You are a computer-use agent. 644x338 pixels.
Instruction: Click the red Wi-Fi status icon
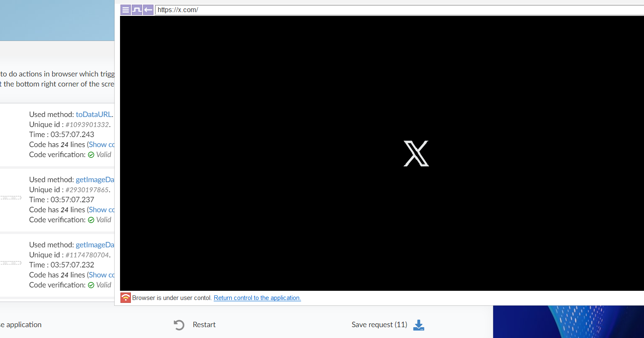pyautogui.click(x=125, y=298)
